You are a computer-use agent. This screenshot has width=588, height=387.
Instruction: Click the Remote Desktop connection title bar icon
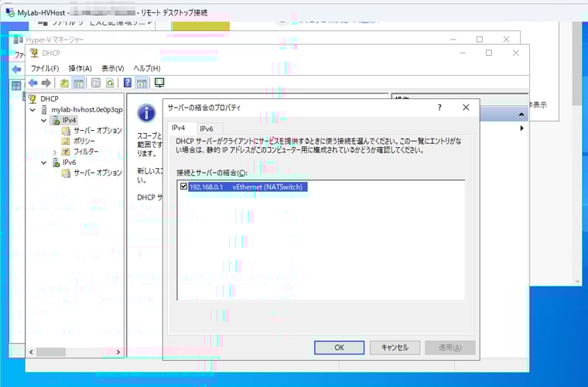(x=10, y=12)
